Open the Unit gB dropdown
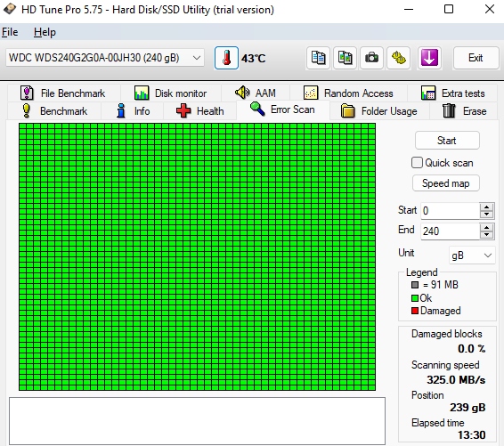The width and height of the screenshot is (504, 446). point(472,255)
